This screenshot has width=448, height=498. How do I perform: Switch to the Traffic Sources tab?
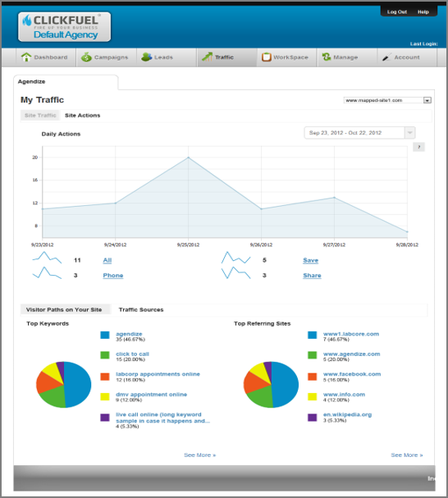(x=141, y=309)
